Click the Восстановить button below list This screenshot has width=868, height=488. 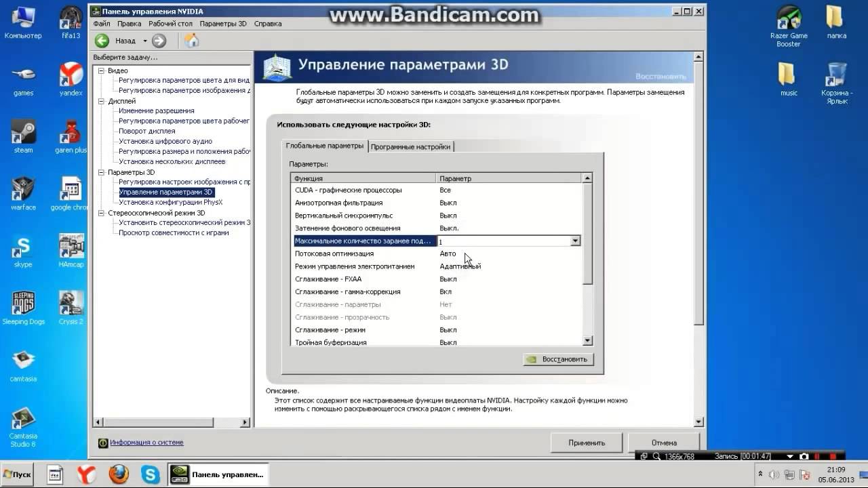[x=559, y=359]
